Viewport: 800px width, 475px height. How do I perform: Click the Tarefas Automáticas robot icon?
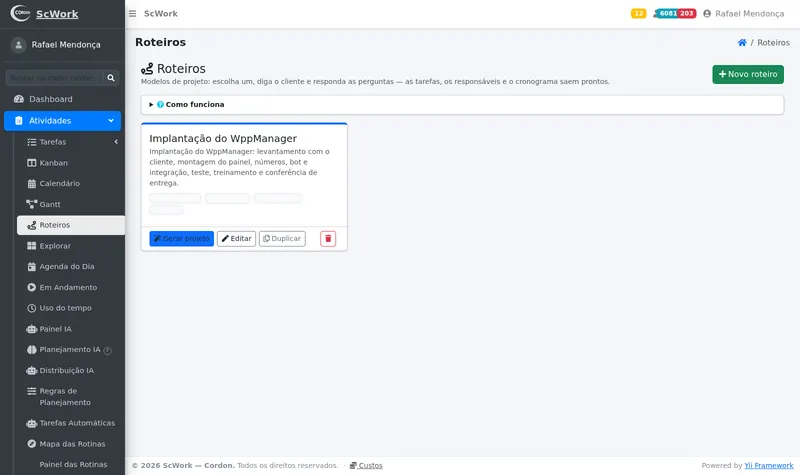32,423
